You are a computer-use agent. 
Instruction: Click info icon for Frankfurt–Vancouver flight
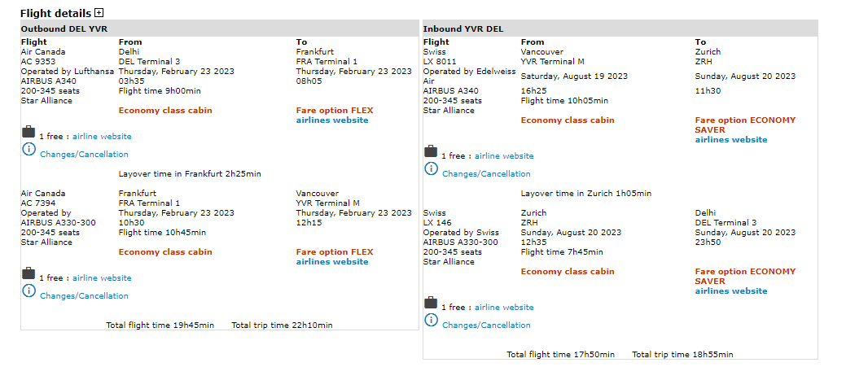pos(28,291)
